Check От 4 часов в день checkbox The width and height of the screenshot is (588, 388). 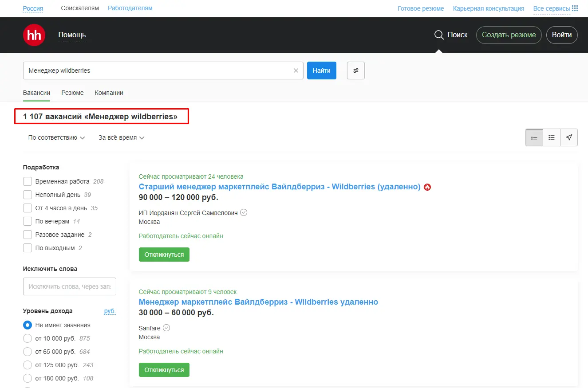tap(28, 208)
